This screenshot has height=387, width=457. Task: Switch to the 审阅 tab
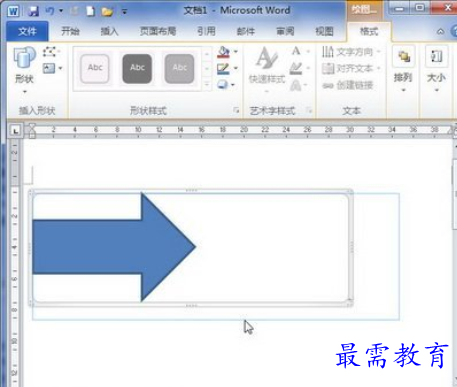tap(285, 31)
